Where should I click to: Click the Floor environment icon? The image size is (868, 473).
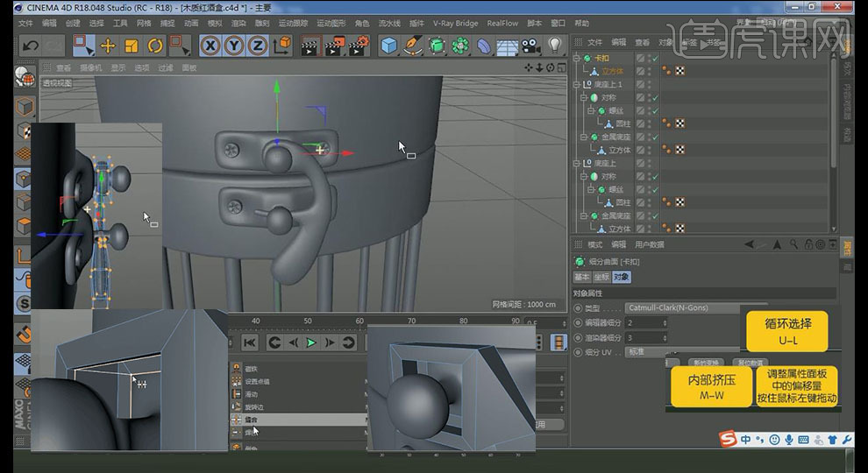[x=507, y=47]
